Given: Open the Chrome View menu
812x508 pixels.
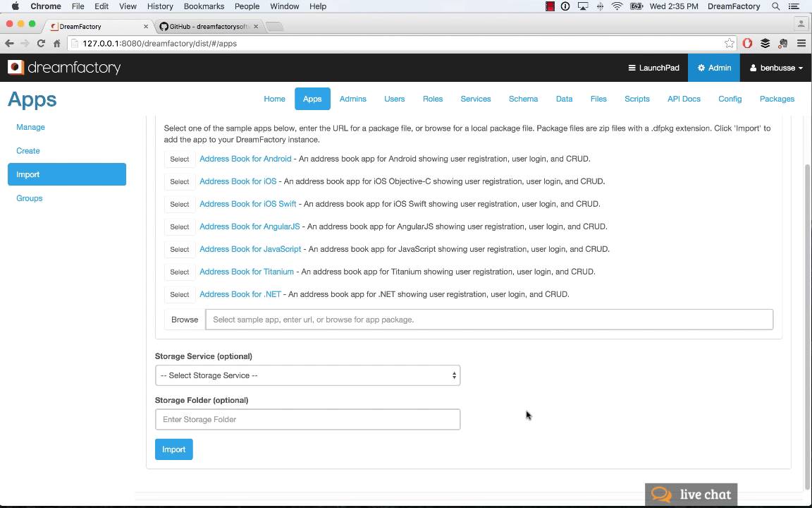Looking at the screenshot, I should [128, 6].
